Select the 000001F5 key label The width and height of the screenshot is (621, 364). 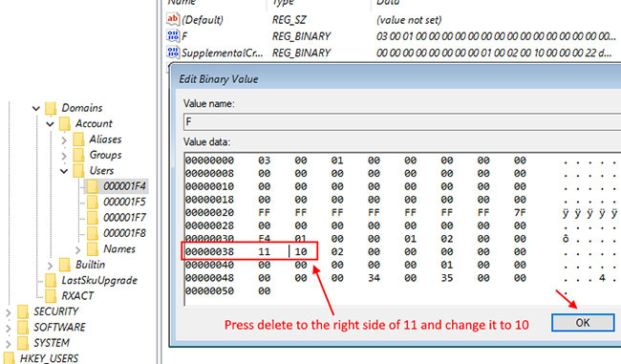[x=124, y=202]
